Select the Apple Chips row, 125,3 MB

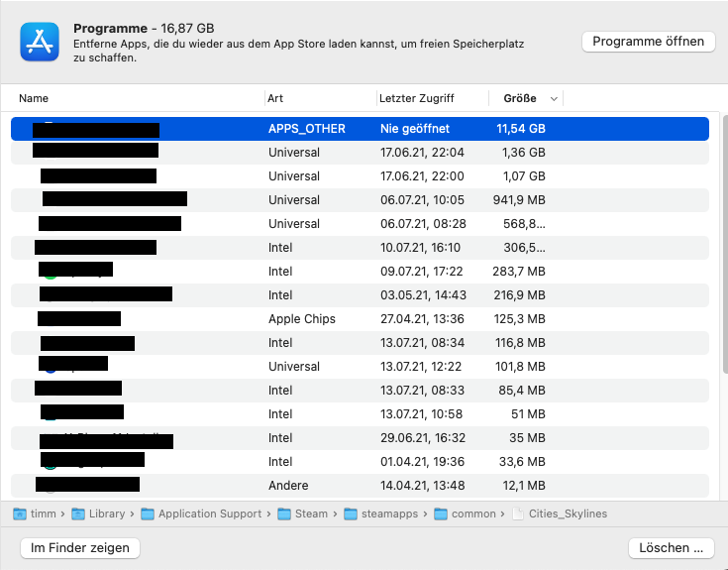(360, 319)
